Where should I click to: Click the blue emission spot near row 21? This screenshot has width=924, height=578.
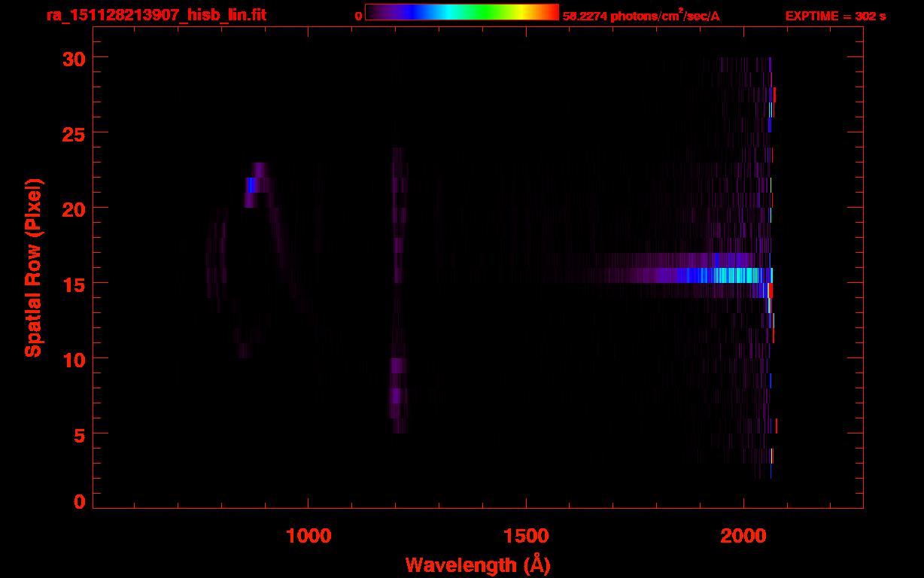pyautogui.click(x=251, y=185)
